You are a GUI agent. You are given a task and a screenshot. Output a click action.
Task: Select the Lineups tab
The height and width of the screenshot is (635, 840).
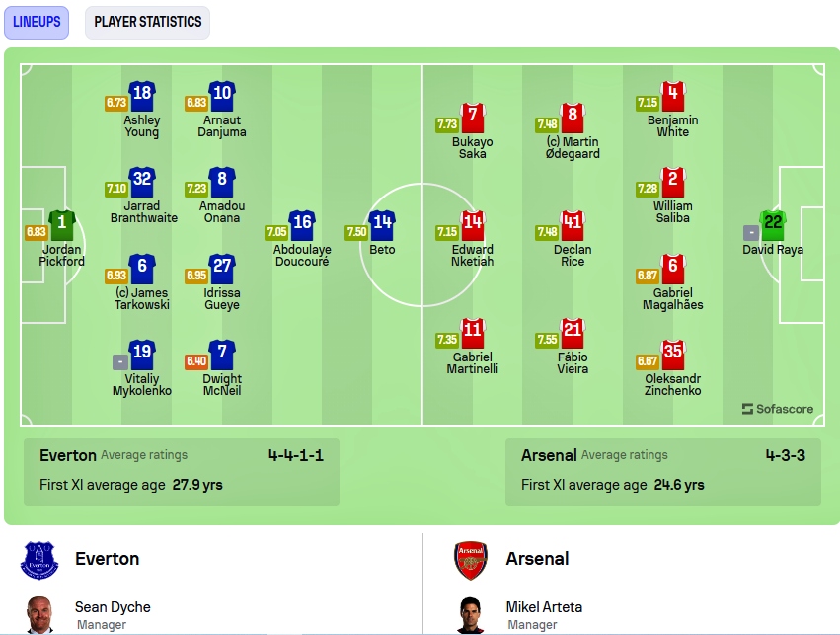coord(37,22)
